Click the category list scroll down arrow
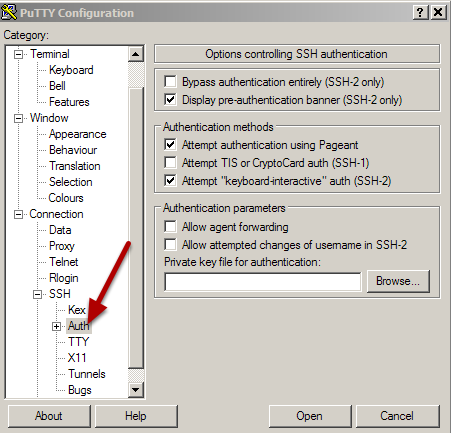The height and width of the screenshot is (433, 451). [136, 389]
